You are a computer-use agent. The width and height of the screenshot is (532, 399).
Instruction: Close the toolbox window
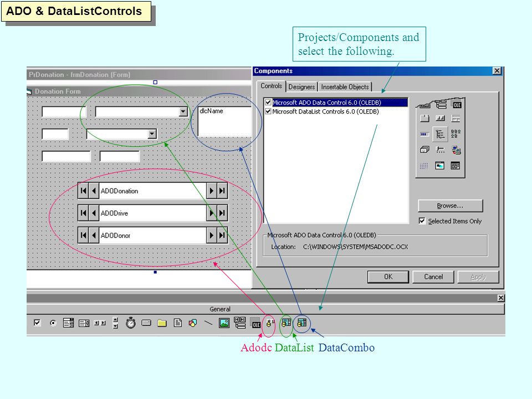tap(501, 298)
